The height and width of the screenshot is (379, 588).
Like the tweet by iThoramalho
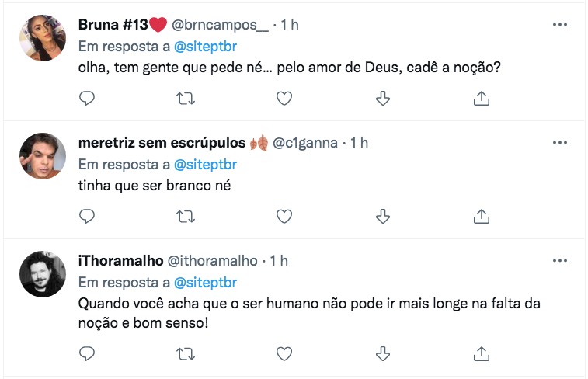point(284,353)
